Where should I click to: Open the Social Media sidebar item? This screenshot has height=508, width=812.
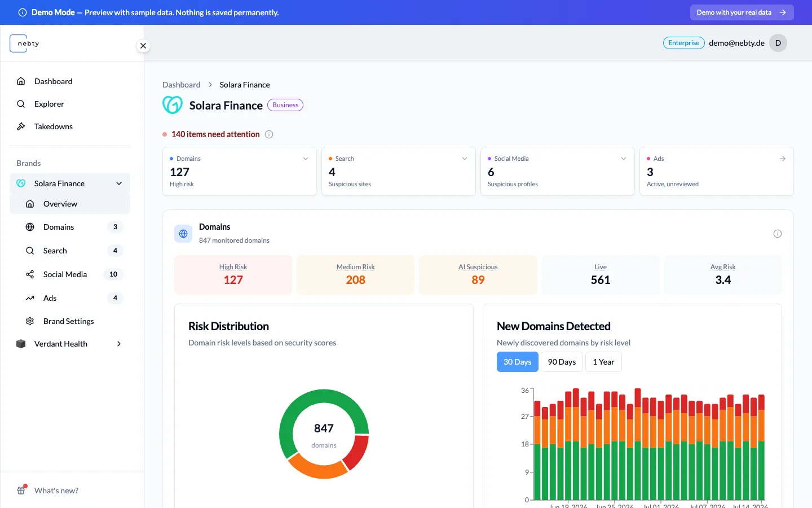click(70, 274)
